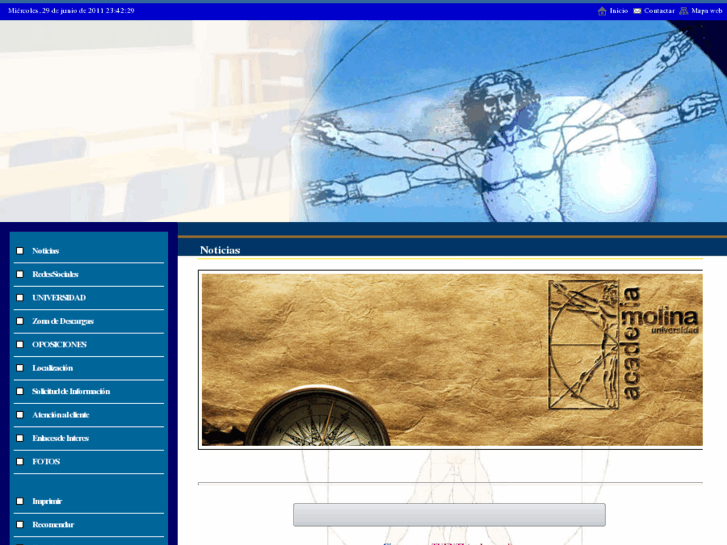Viewport: 727px width, 545px height.
Task: Select Atención al cliente item
Action: [x=61, y=415]
